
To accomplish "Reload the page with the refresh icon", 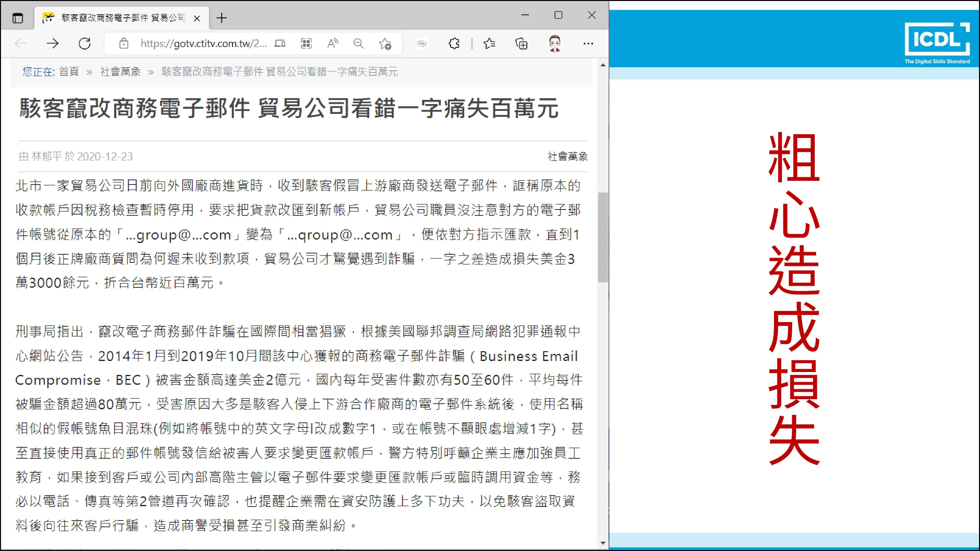I will click(85, 44).
